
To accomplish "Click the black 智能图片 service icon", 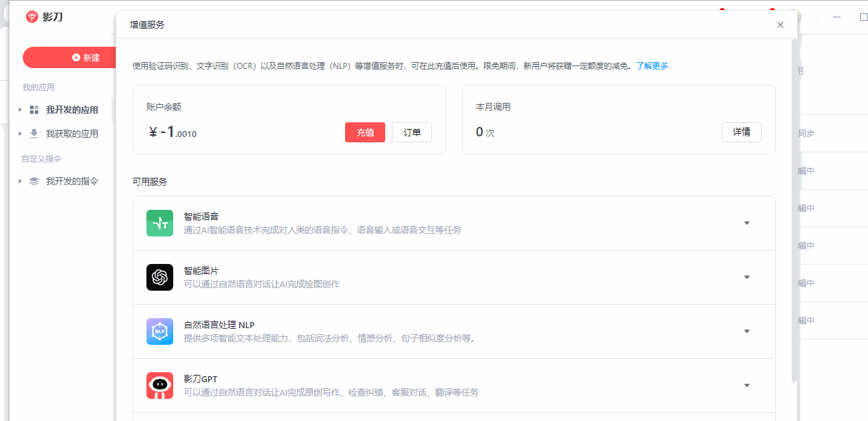I will click(160, 277).
